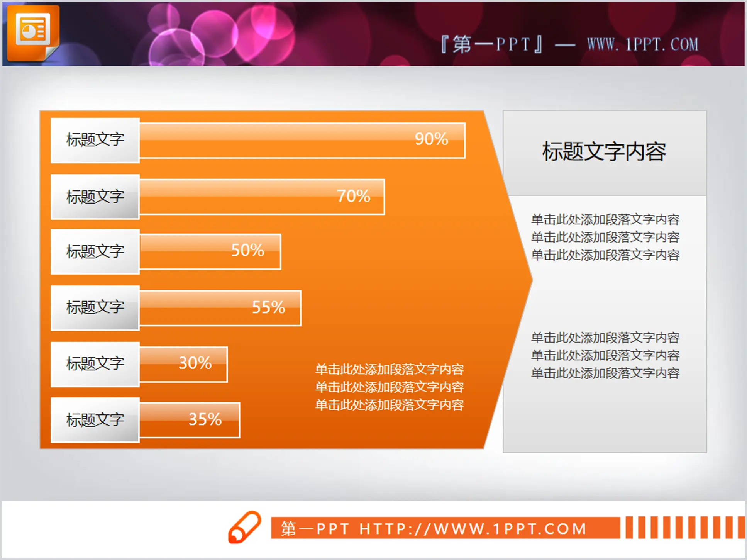Viewport: 747px width, 560px height.
Task: Click the 标题文字内容 heading in the gray panel
Action: coord(604,151)
